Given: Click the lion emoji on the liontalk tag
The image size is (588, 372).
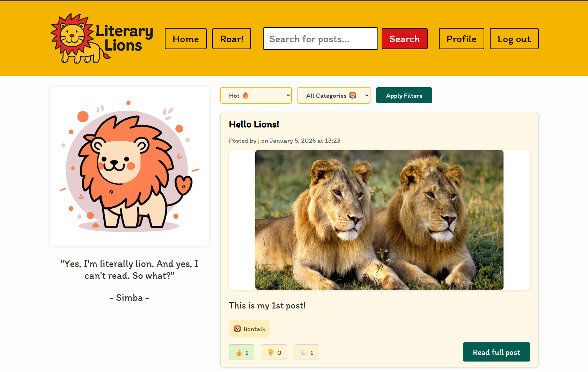Looking at the screenshot, I should coord(237,328).
